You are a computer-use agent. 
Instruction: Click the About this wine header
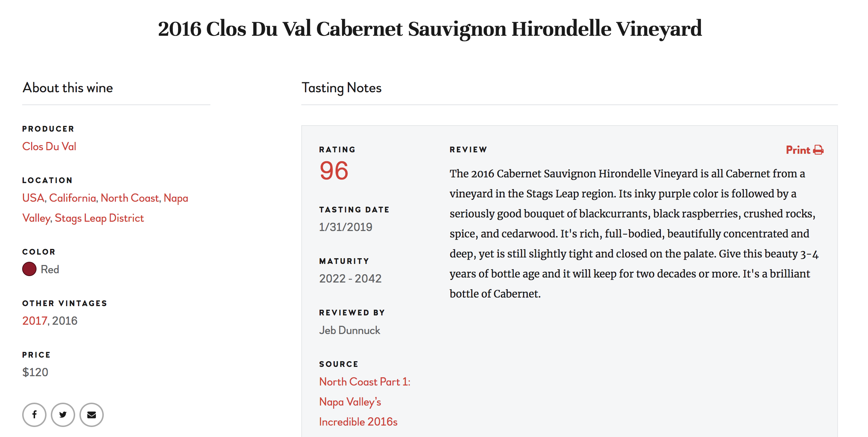[x=68, y=88]
